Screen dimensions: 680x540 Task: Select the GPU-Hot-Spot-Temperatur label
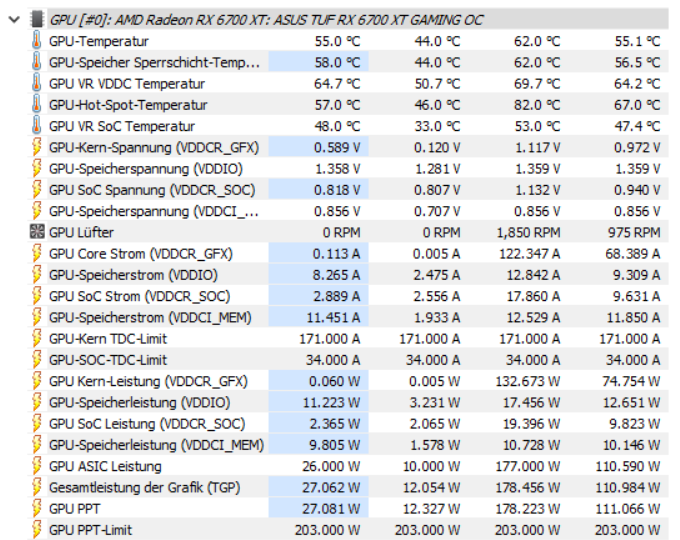pyautogui.click(x=128, y=105)
